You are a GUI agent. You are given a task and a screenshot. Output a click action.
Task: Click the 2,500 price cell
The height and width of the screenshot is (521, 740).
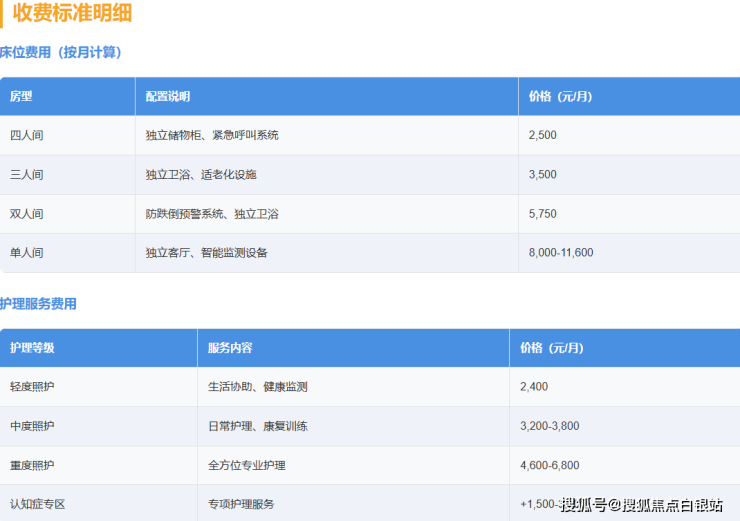[543, 135]
